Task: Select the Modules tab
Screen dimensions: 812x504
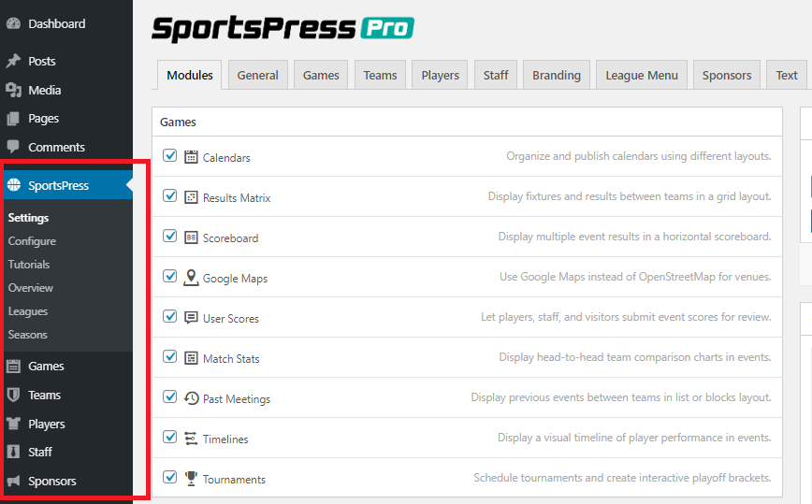Action: (190, 75)
